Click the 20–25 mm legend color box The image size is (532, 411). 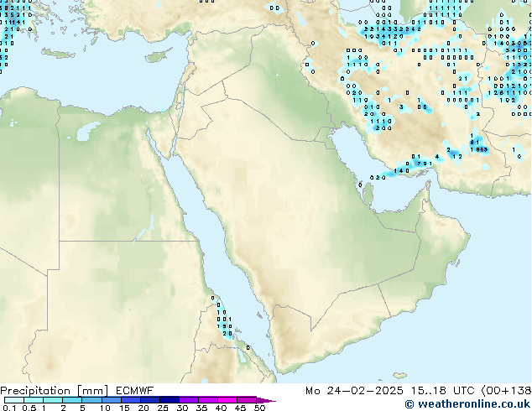point(150,400)
